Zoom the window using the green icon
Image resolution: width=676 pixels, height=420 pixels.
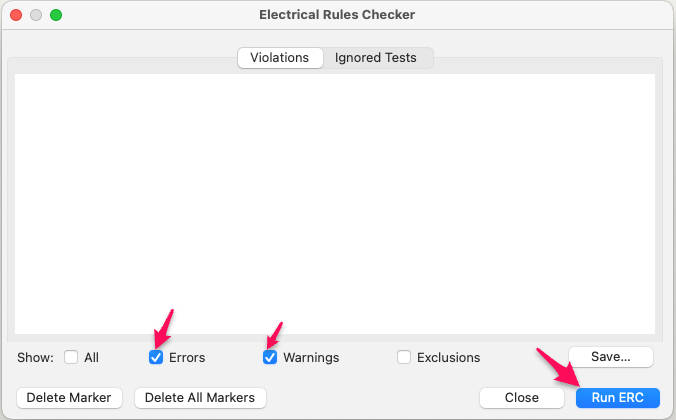[x=56, y=15]
